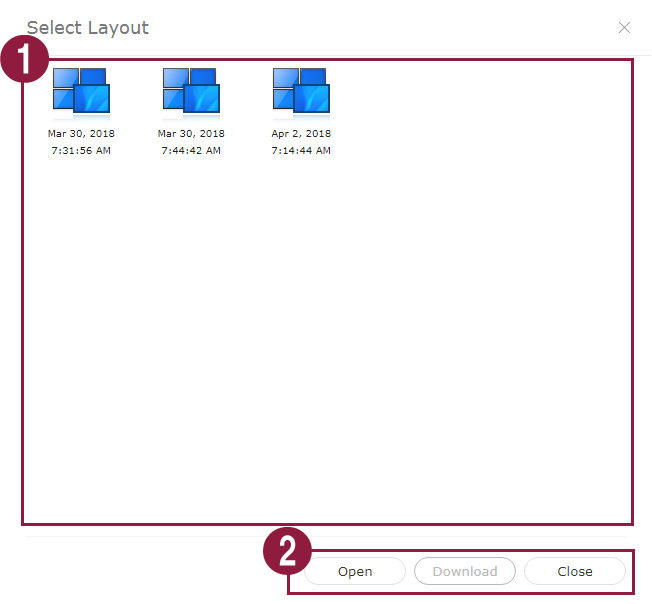This screenshot has width=652, height=604.
Task: Select the layout saved at 7:31:56 AM
Action: pyautogui.click(x=81, y=92)
